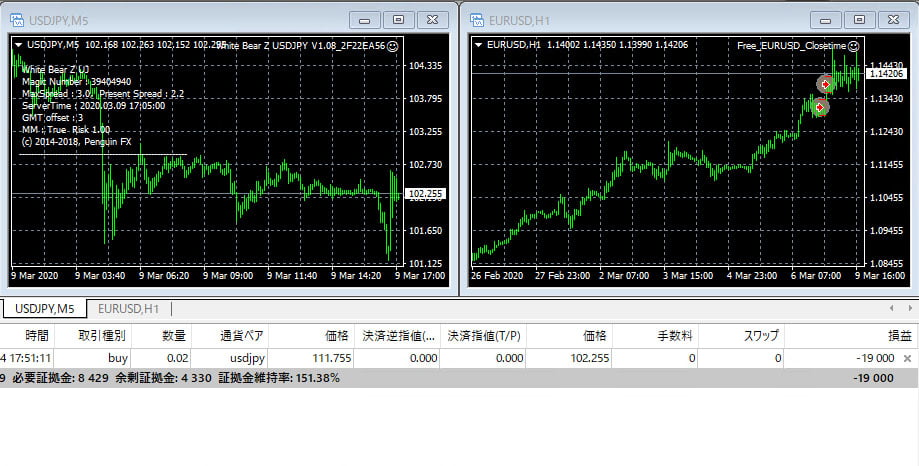The width and height of the screenshot is (919, 466).
Task: Switch to the USDJPY,M5 chart tab
Action: [43, 309]
